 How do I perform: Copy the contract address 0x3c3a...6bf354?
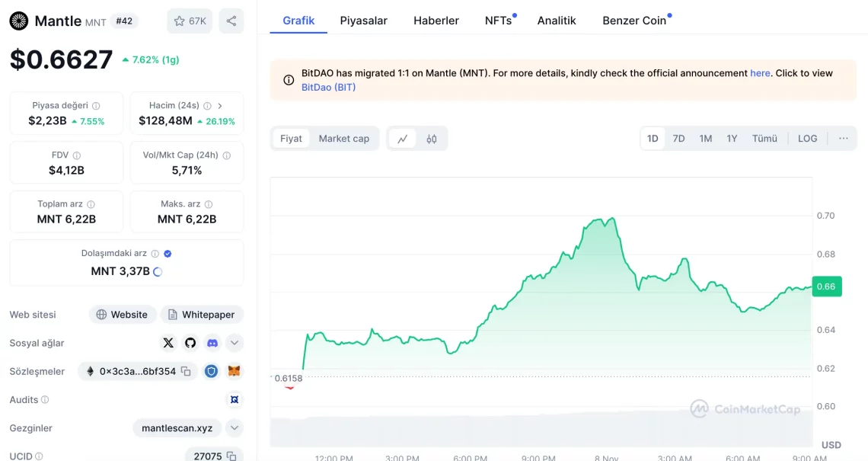[x=186, y=371]
